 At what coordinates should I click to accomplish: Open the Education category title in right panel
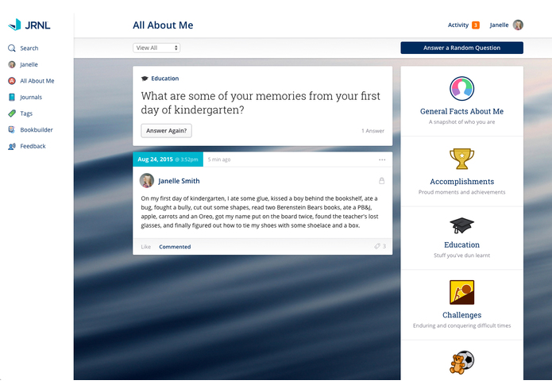coord(462,244)
